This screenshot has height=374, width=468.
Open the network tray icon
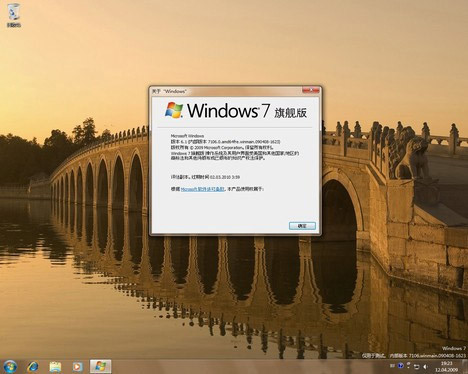(416, 367)
